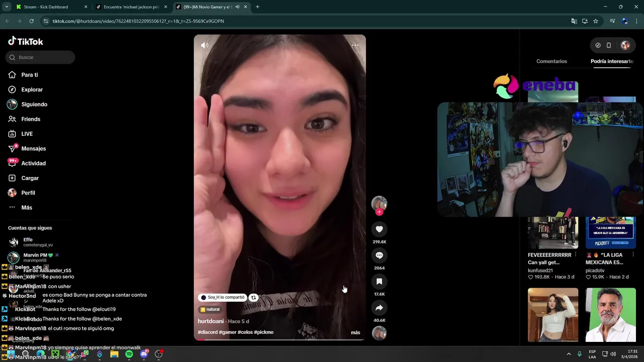Open the #pickme hashtag

click(264, 332)
